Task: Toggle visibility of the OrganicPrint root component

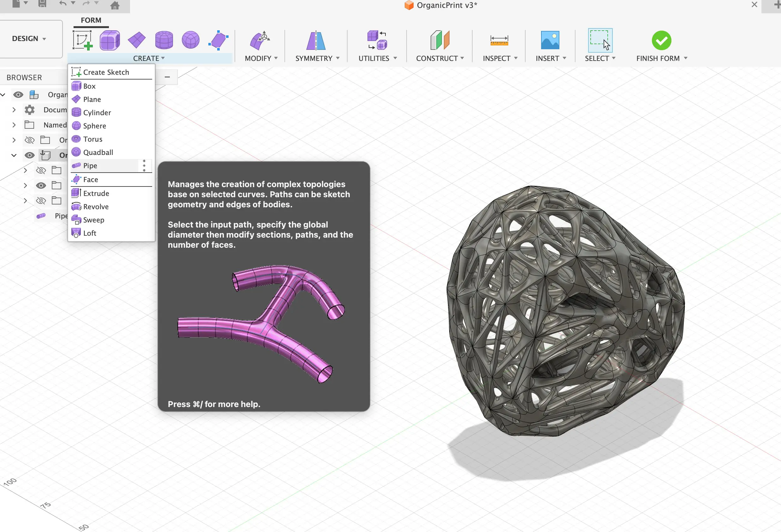Action: click(x=19, y=95)
